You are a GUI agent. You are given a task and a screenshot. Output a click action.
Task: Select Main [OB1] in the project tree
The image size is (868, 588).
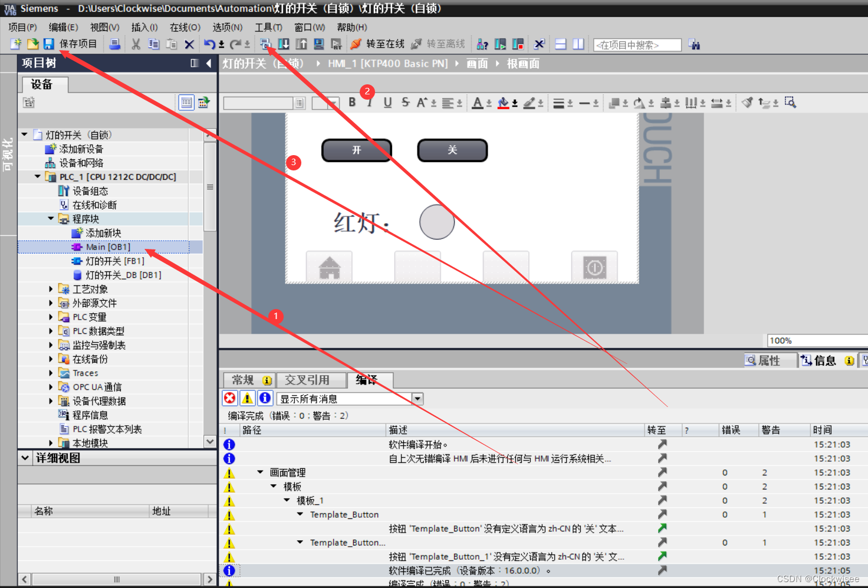click(108, 247)
